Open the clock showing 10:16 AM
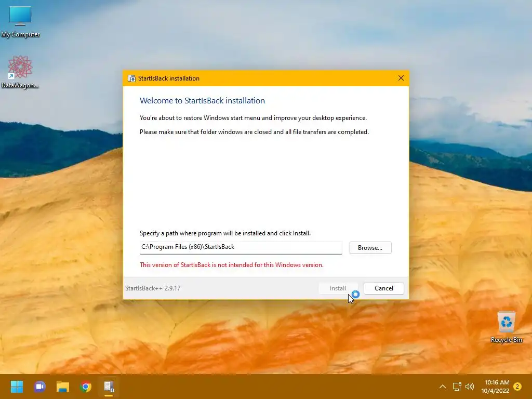532x399 pixels. (x=495, y=387)
